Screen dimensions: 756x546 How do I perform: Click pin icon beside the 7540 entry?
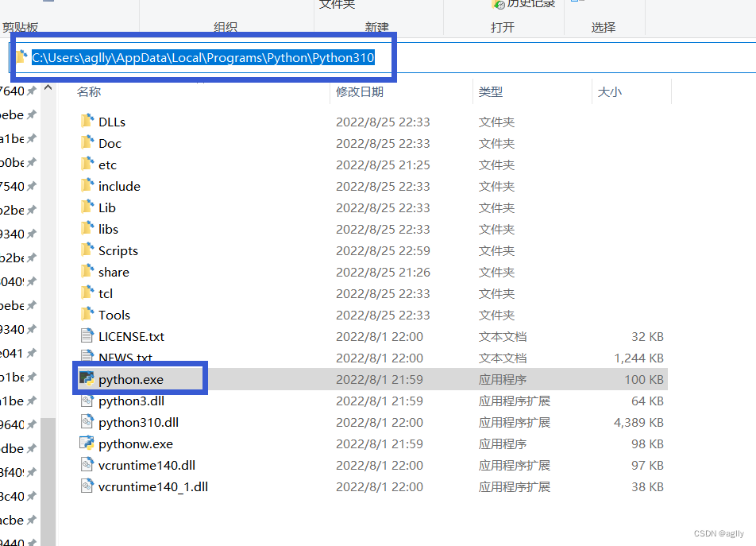coord(32,186)
